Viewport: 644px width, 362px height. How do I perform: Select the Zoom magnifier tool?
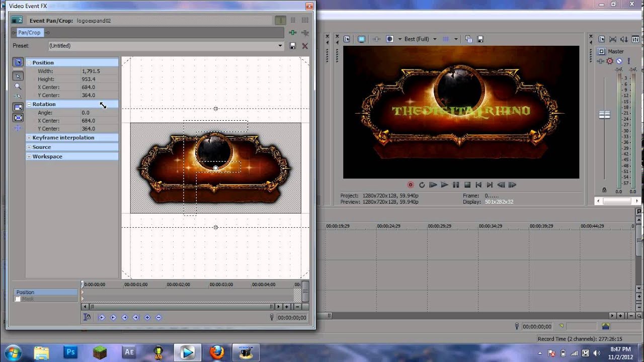[18, 86]
